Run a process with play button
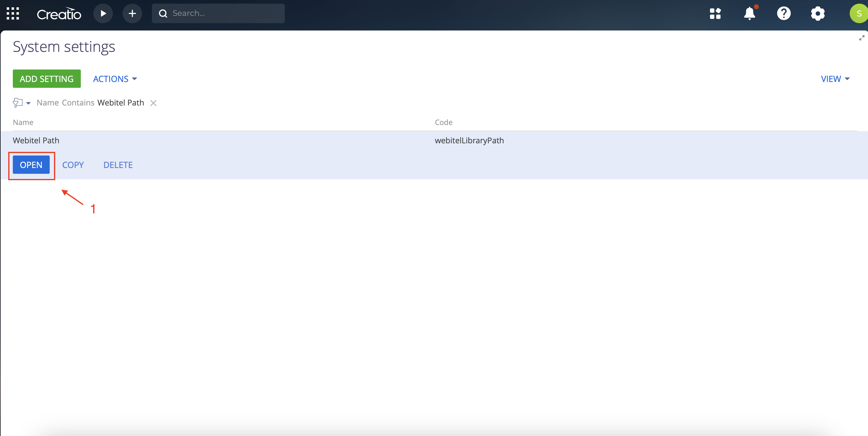Image resolution: width=868 pixels, height=436 pixels. (x=103, y=13)
